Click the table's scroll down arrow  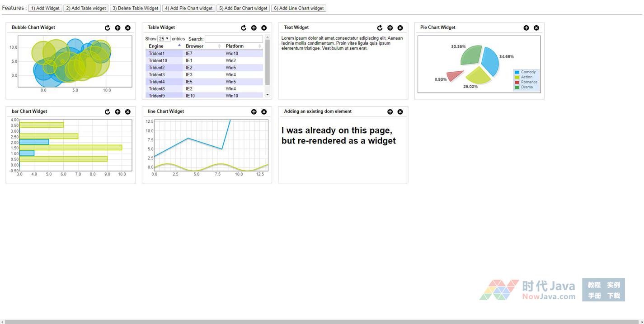coord(268,95)
